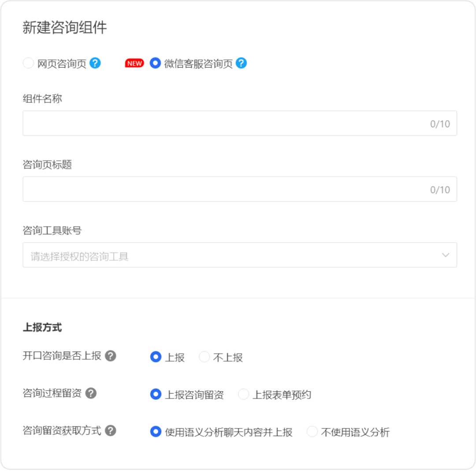Open the 咨询工具账号 dropdown
Viewport: 476px width, 471px height.
click(x=239, y=255)
